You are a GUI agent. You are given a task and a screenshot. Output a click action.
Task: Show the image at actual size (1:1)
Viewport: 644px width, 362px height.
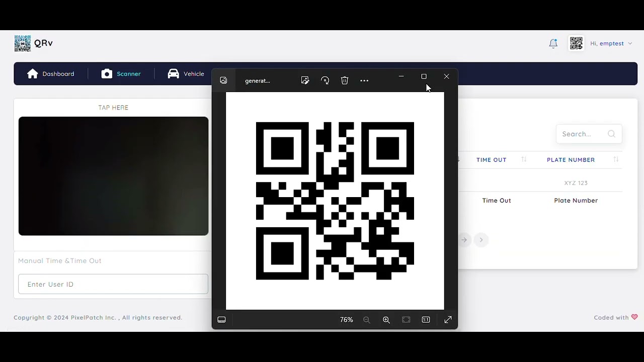pyautogui.click(x=426, y=320)
